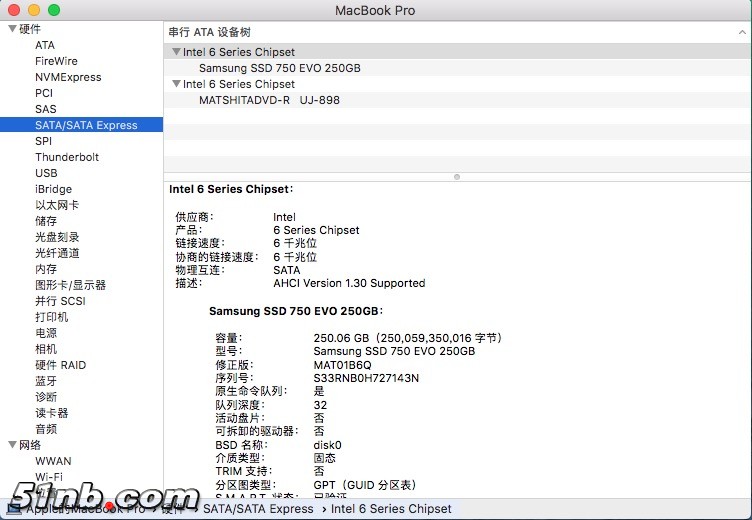The image size is (752, 520).
Task: Open 以太网卡 in the sidebar
Action: 57,205
